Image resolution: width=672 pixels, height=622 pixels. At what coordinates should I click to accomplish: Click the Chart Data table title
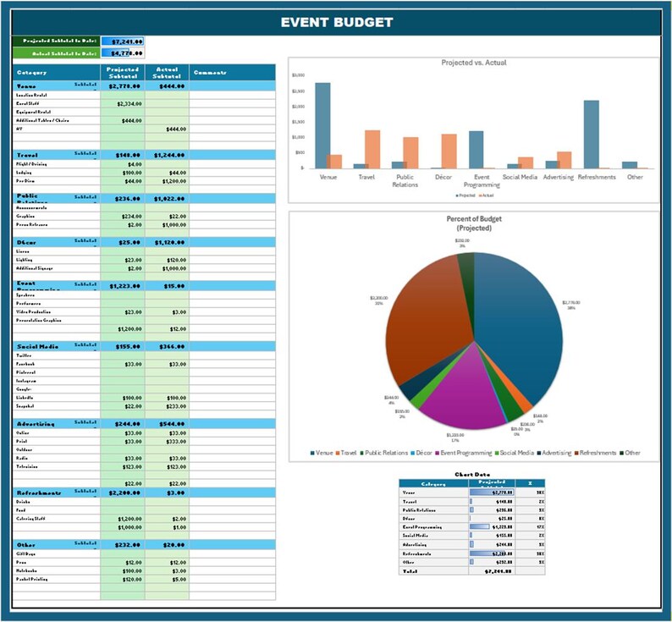472,475
